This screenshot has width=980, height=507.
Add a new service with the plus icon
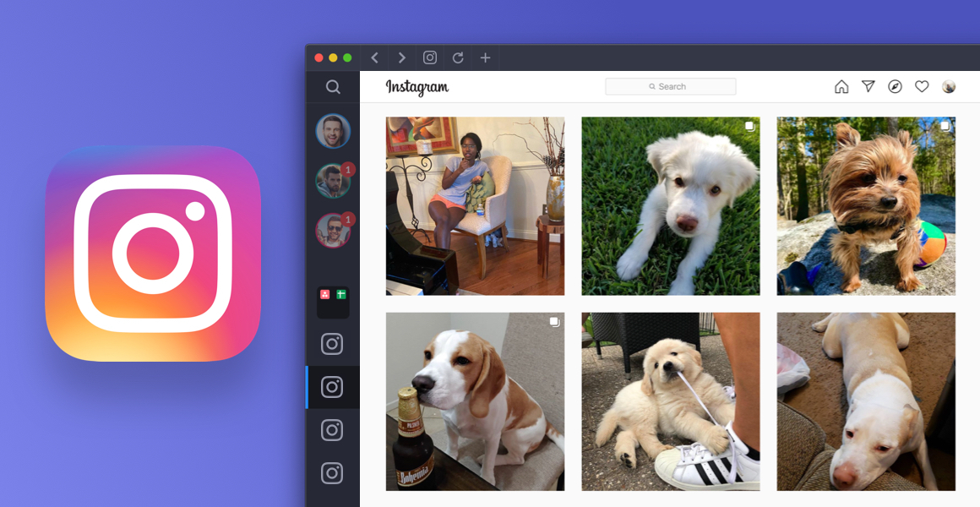point(485,57)
